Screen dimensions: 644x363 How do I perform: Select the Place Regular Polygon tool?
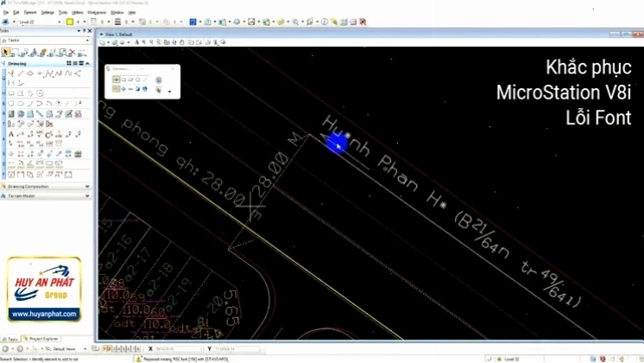point(40,93)
